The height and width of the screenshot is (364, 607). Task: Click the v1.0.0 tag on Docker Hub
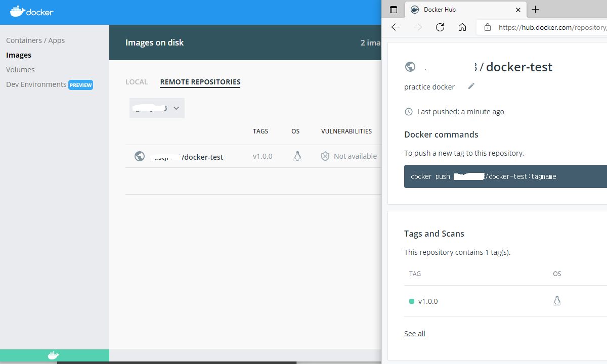pos(428,301)
